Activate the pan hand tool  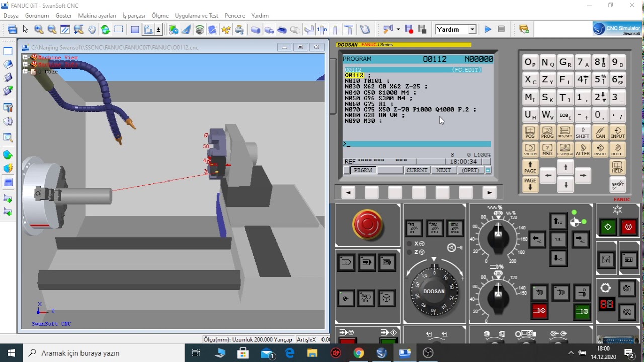point(92,30)
